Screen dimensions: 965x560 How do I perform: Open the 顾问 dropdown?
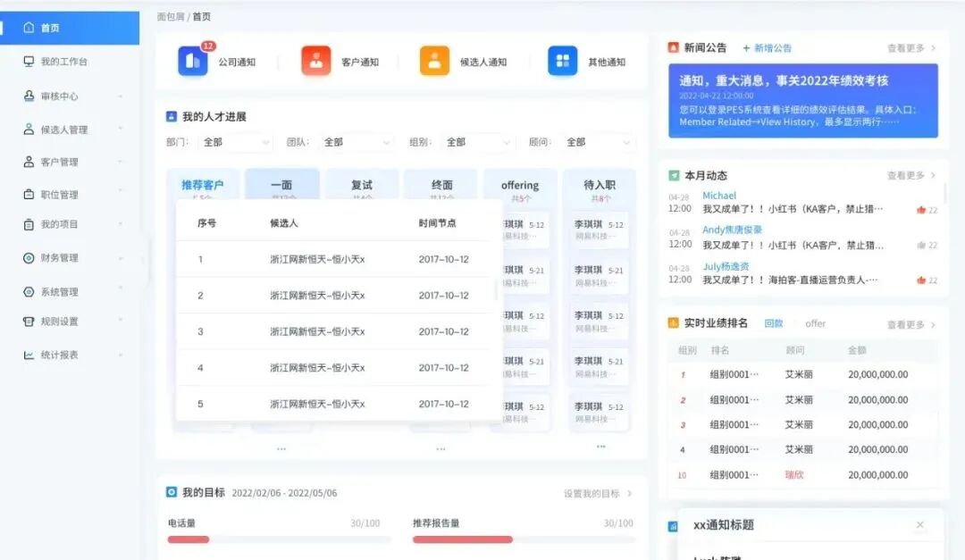pos(598,142)
